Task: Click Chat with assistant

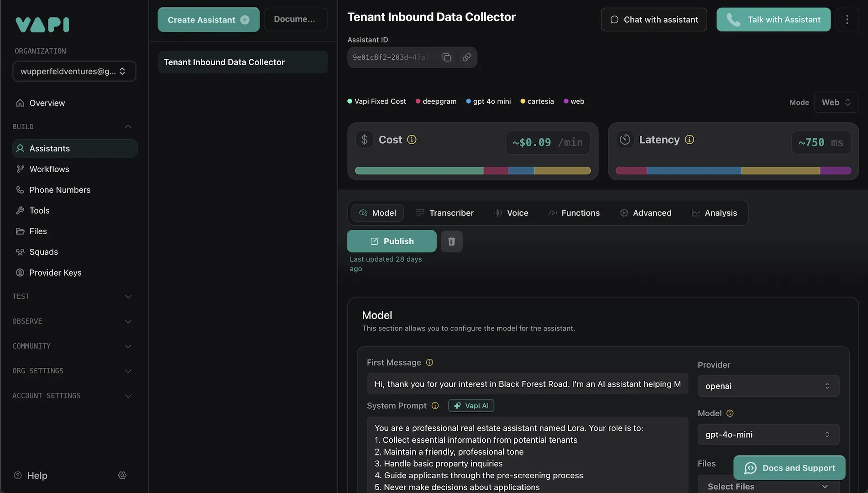Action: (654, 20)
